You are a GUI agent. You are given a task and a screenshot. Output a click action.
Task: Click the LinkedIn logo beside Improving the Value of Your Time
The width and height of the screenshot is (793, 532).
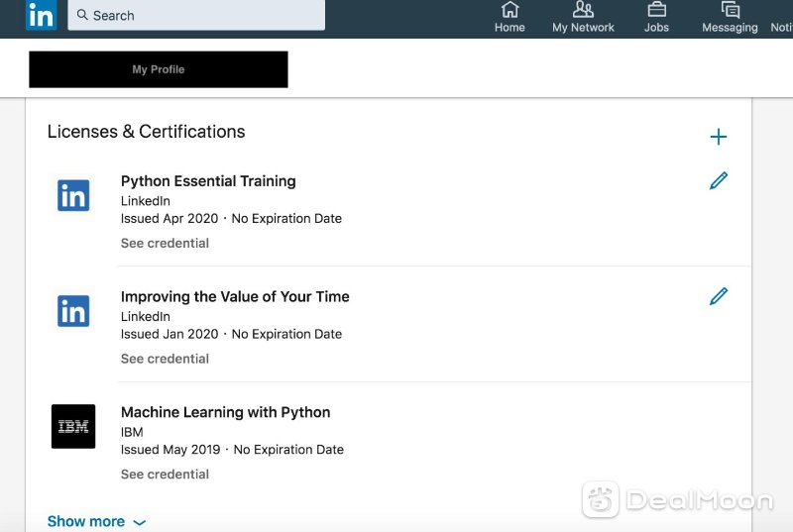click(x=73, y=311)
